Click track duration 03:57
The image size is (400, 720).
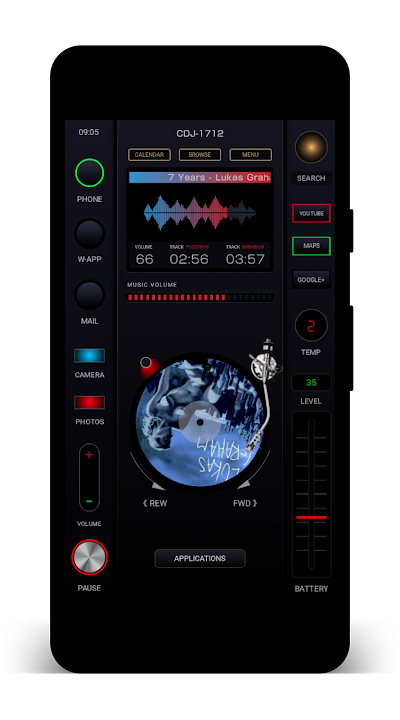245,259
